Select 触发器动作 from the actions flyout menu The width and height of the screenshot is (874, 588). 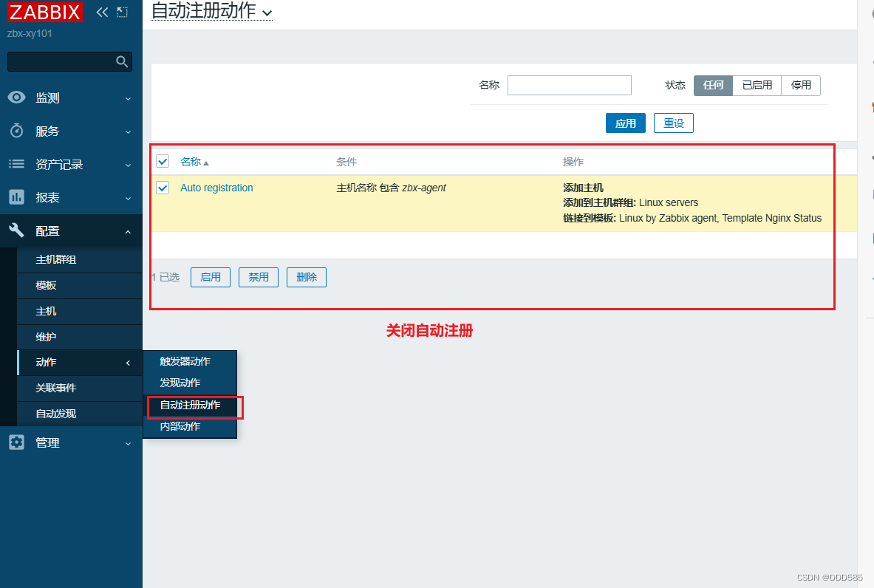[183, 361]
